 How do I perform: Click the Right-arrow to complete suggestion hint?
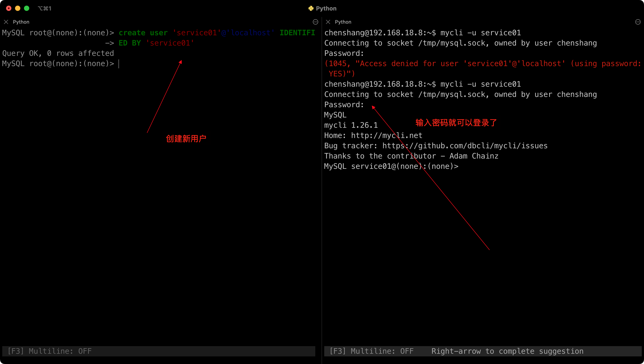click(507, 351)
